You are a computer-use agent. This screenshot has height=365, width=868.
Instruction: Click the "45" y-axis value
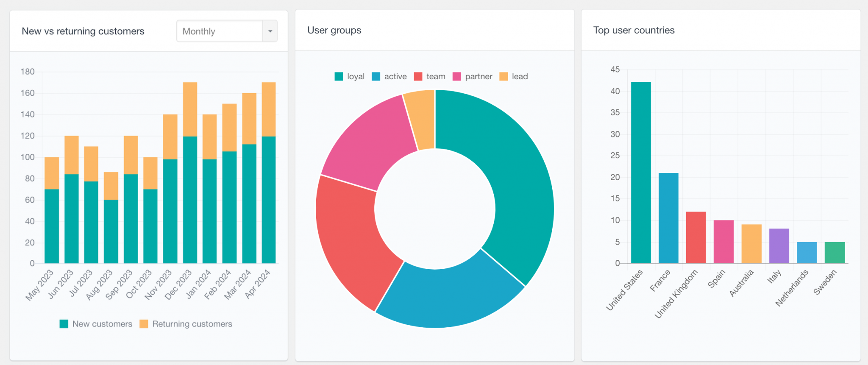tap(615, 70)
